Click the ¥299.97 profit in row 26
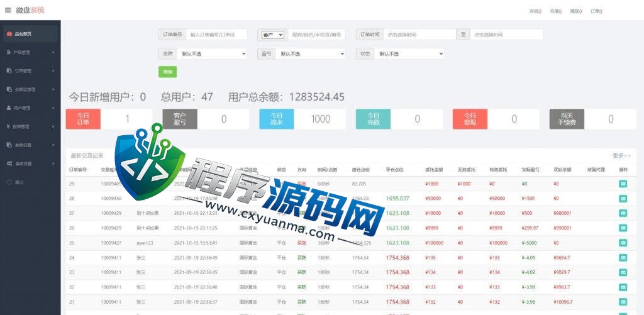This screenshot has height=315, width=644. pos(530,228)
